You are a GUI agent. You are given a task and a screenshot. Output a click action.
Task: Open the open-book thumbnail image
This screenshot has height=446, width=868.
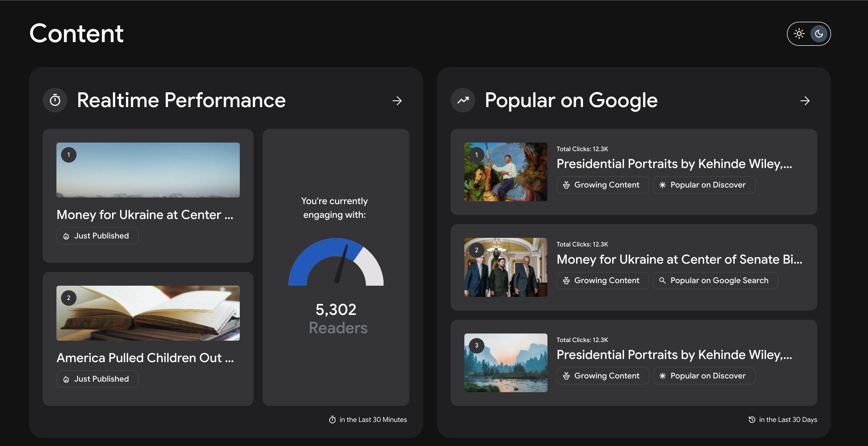pos(148,313)
